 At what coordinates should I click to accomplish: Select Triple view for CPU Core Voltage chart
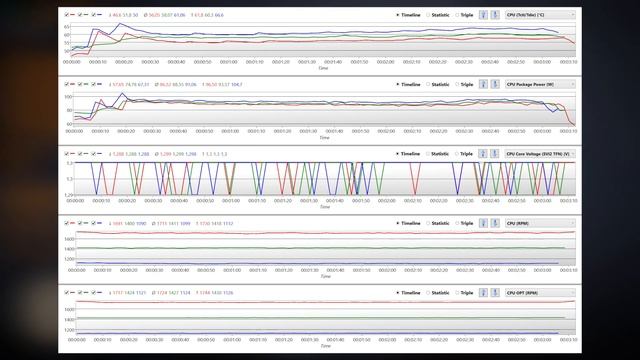[464, 154]
